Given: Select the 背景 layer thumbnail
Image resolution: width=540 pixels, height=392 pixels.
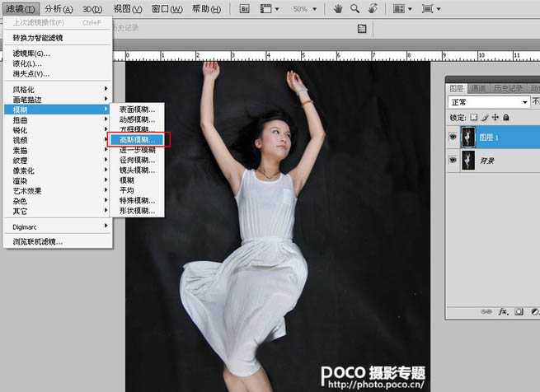Looking at the screenshot, I should [469, 161].
